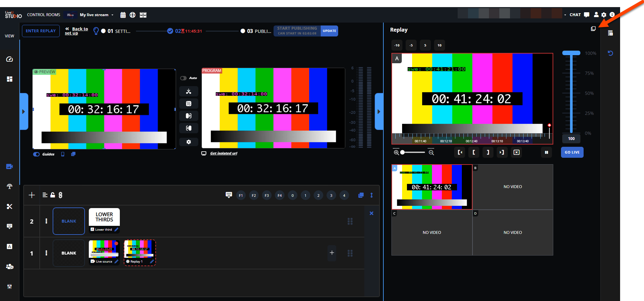Toggle the layers lock icon
The width and height of the screenshot is (644, 301).
click(x=53, y=195)
